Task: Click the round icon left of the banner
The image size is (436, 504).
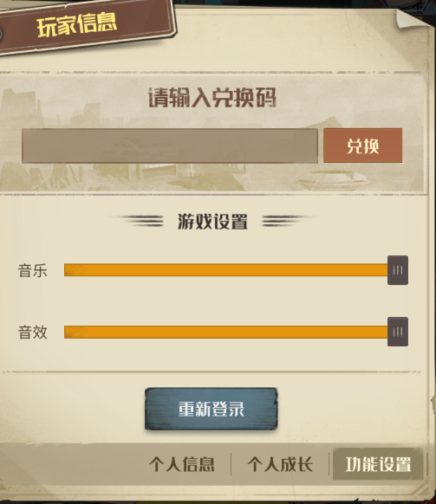Action: click(1, 34)
